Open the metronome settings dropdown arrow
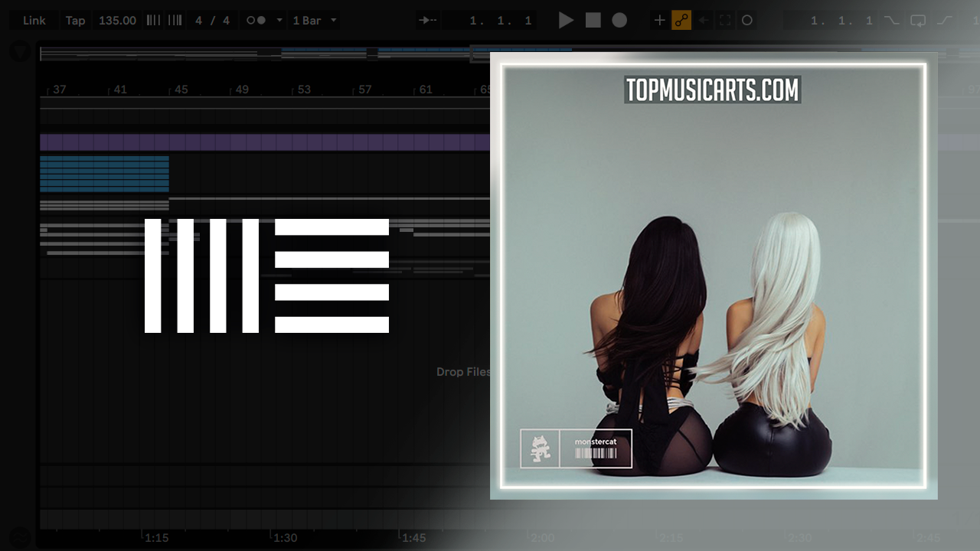 coord(279,21)
